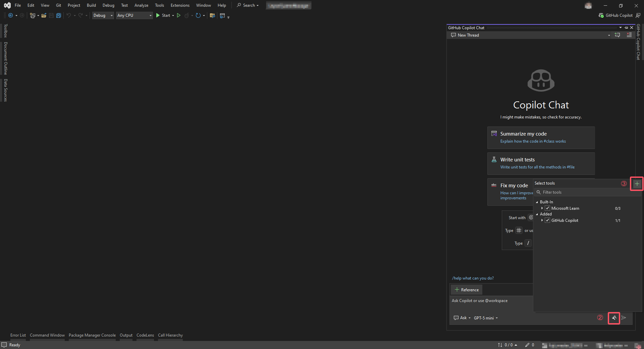The width and height of the screenshot is (644, 349).
Task: Open the Call Hierarchy tab
Action: (170, 335)
